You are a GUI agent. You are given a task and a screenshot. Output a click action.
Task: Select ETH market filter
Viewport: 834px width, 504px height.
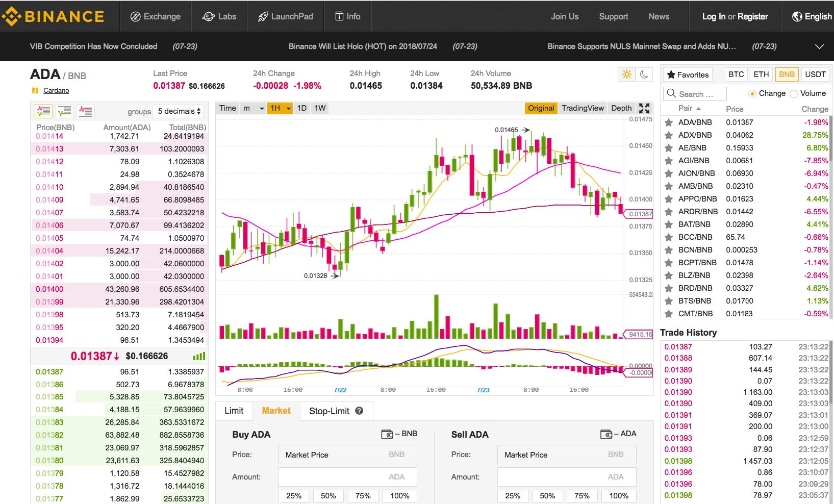[x=761, y=74]
